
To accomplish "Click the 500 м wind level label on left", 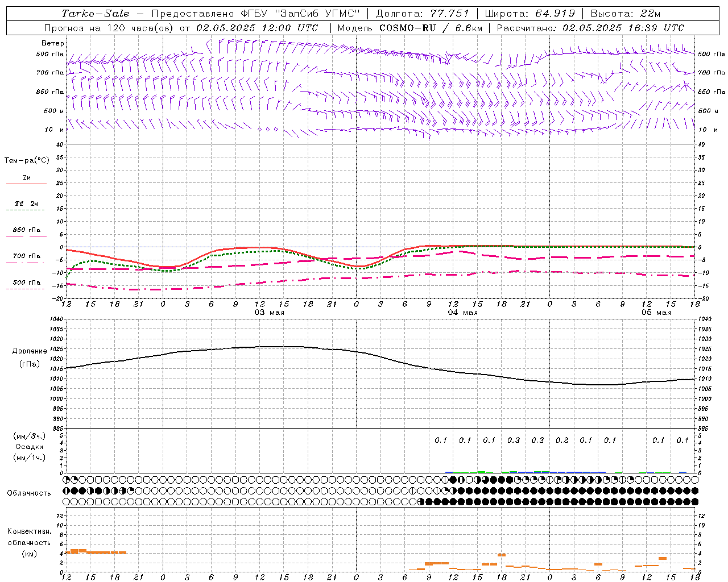I will 54,111.
